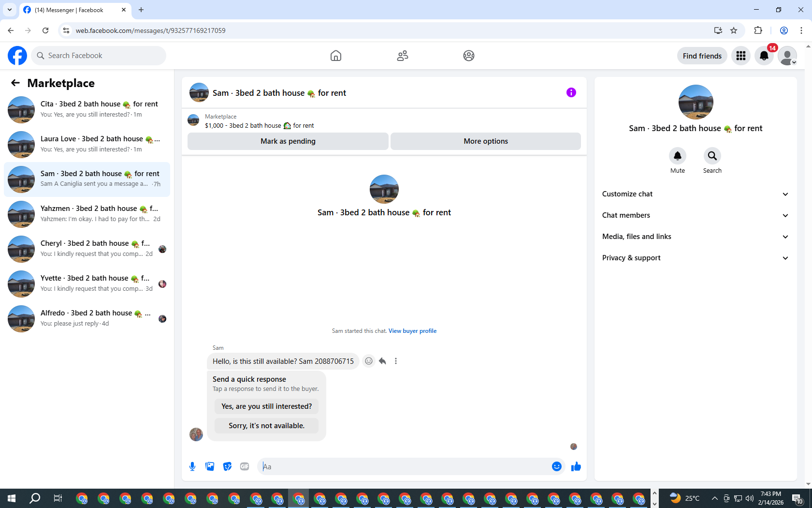Screen dimensions: 812x508
Task: Open Yvette's rental conversation
Action: coord(87,284)
